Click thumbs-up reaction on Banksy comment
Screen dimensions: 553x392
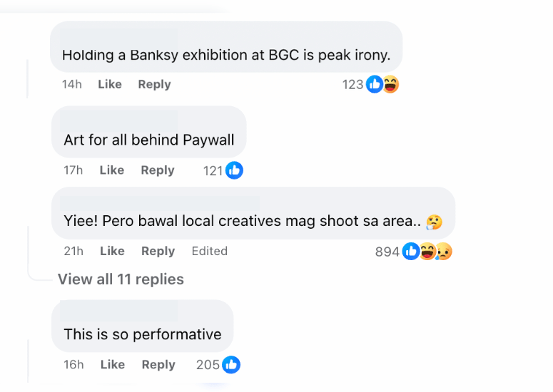click(x=374, y=85)
